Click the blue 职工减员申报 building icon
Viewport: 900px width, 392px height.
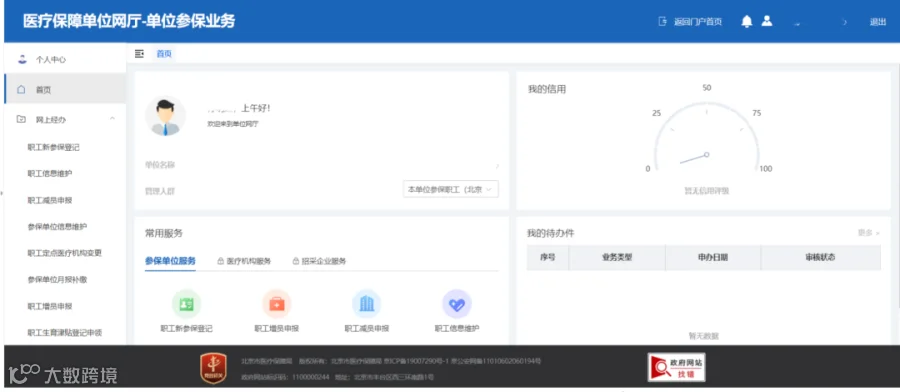pos(367,304)
